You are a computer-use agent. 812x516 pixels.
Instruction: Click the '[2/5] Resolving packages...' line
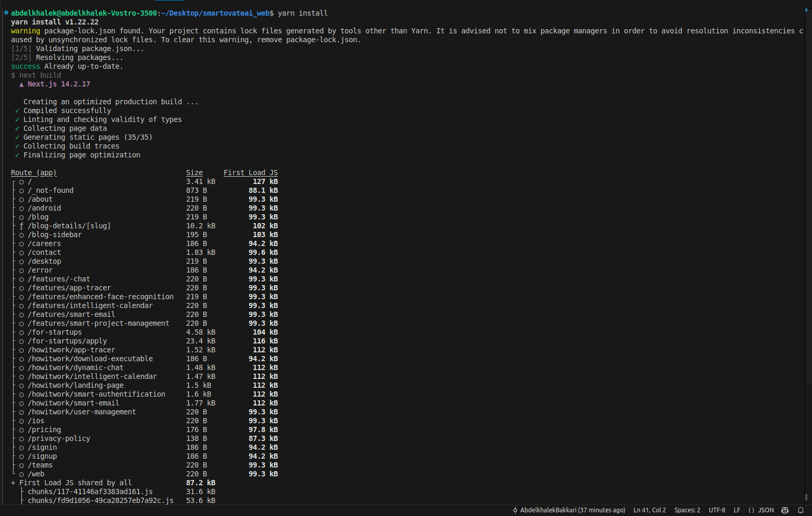pos(67,57)
